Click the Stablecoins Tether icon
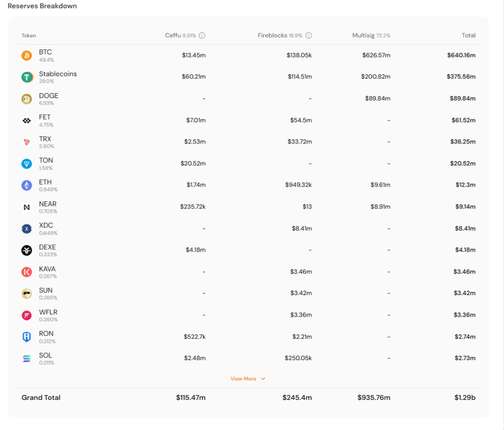The width and height of the screenshot is (504, 430). tap(27, 77)
